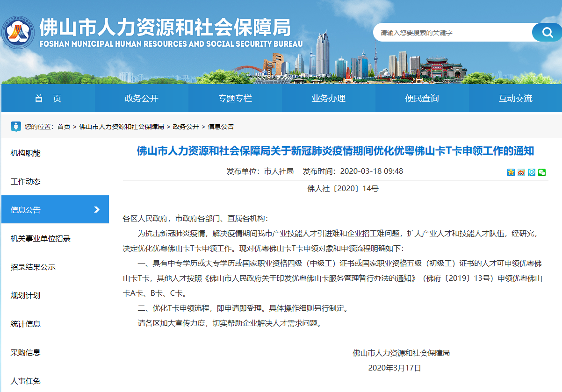Select 信息公告 in sidebar

pos(55,210)
